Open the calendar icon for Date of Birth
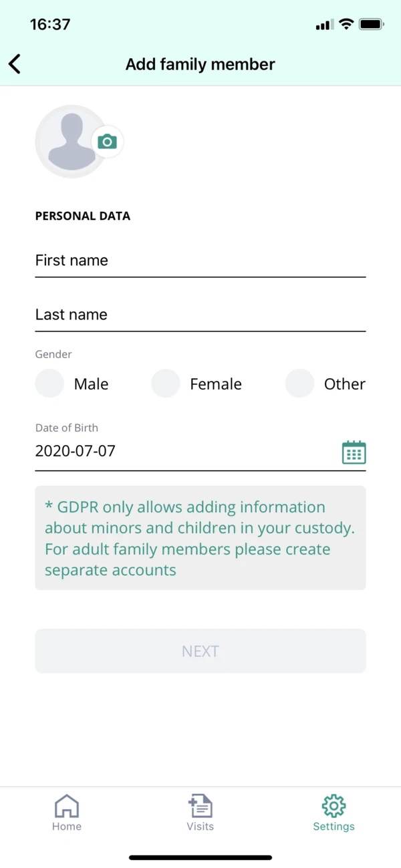401x868 pixels. (x=354, y=452)
